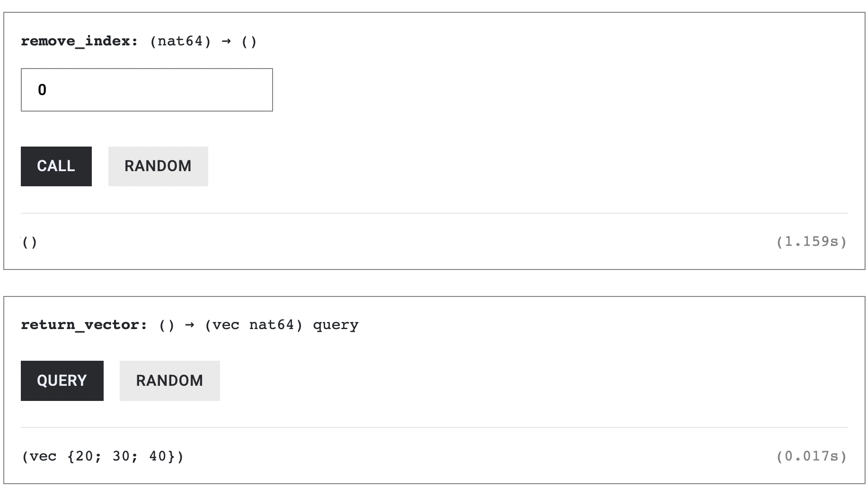The image size is (866, 504).
Task: Click the (nat64) argument type in remove_index signature
Action: click(x=180, y=41)
